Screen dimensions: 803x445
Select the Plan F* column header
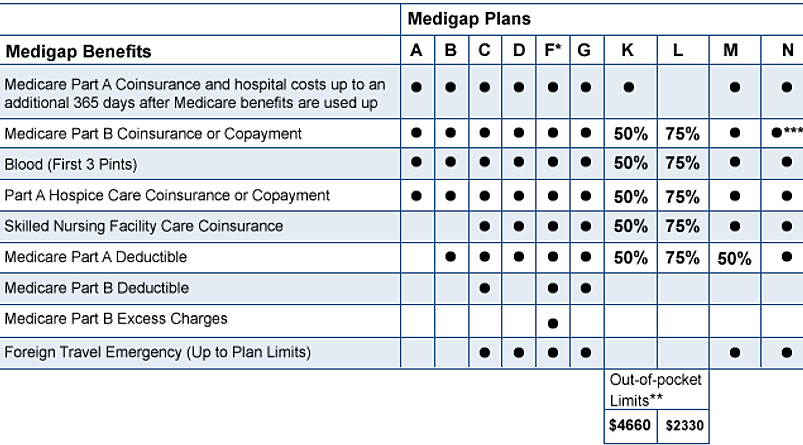coord(553,50)
